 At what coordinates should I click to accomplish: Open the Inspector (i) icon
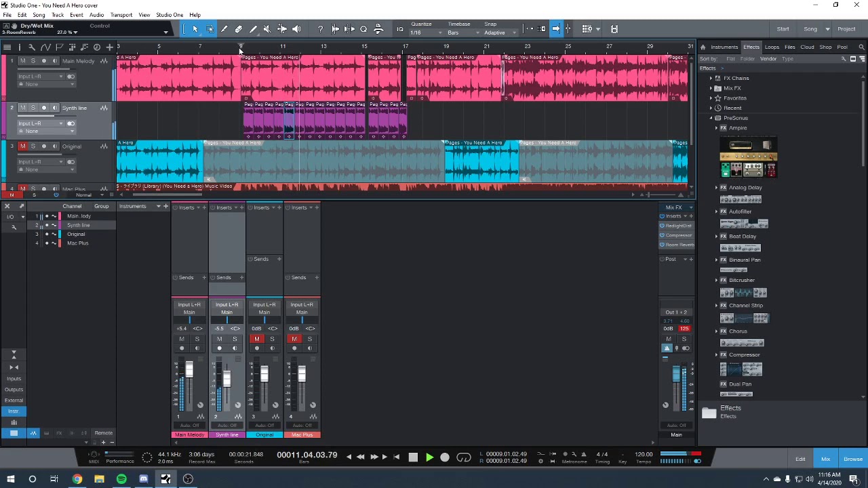click(20, 47)
